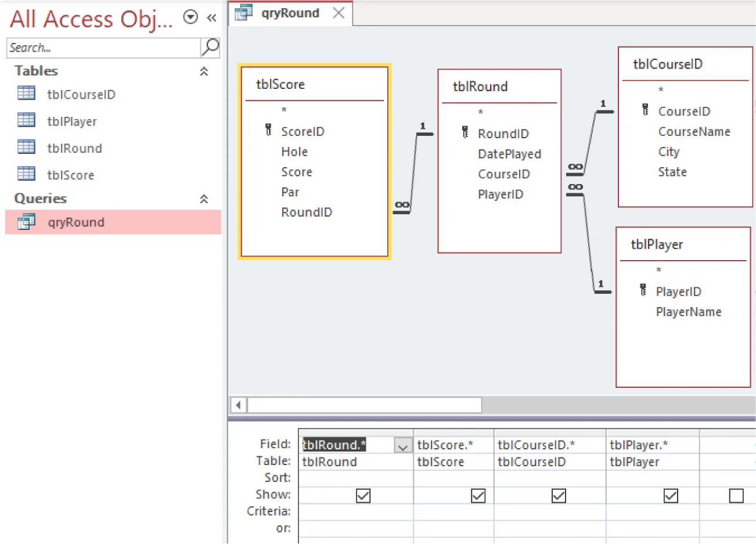This screenshot has width=756, height=544.
Task: Click the qryRound query icon
Action: tap(26, 222)
